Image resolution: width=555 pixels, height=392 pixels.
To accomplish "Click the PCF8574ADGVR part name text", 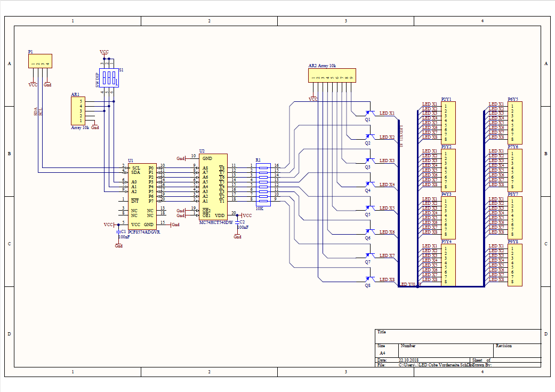I will (144, 233).
